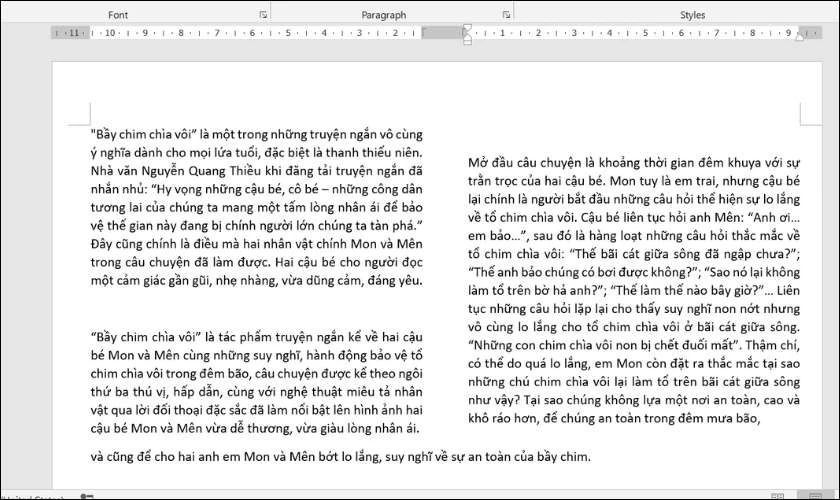Click final line "và cũng để cho hai anh em"

click(x=341, y=457)
